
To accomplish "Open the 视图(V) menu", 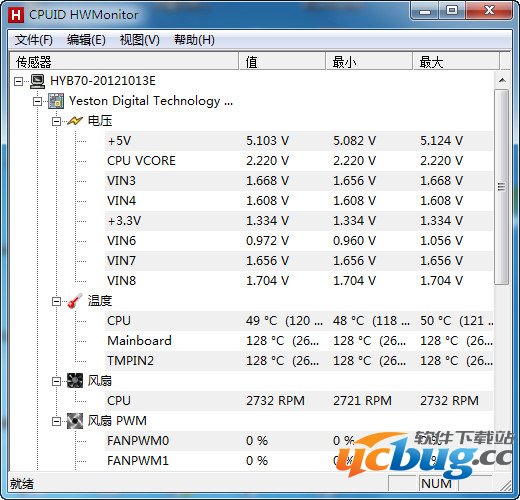I will coord(140,40).
